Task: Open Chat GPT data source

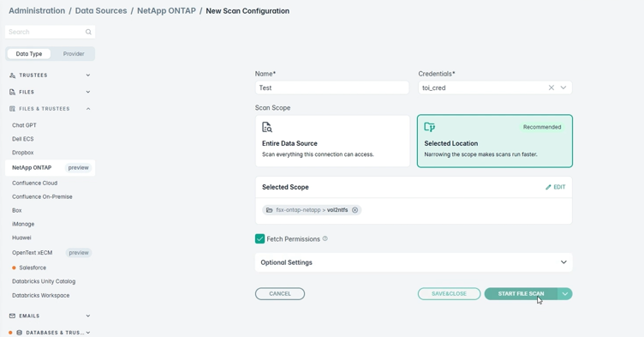Action: click(24, 125)
